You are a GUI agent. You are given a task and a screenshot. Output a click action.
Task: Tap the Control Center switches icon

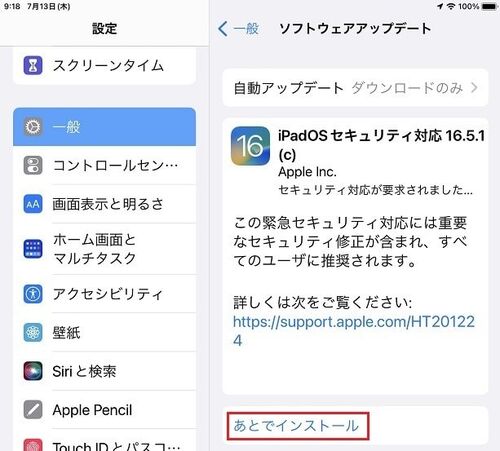pyautogui.click(x=33, y=165)
